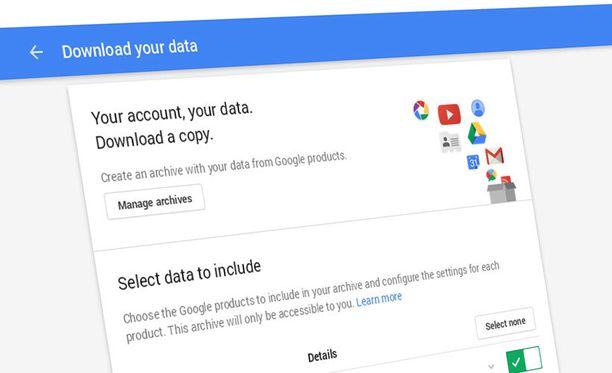Follow the Learn more link
The image size is (612, 373).
379,299
